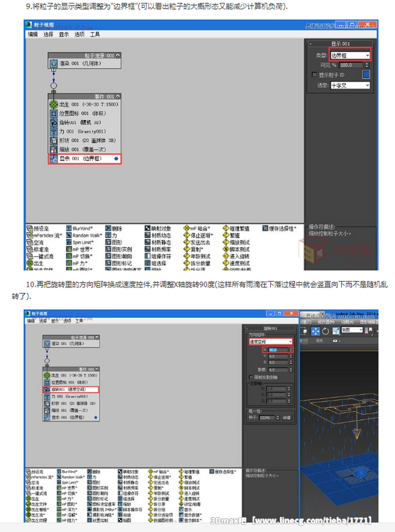Open the 显示 menu in upper Particle View
Viewport: 395px width, 532px height.
64,34
